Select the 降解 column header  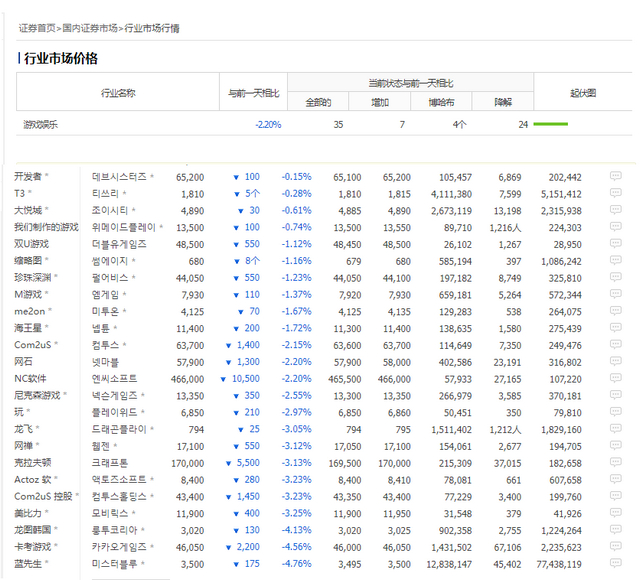click(503, 102)
